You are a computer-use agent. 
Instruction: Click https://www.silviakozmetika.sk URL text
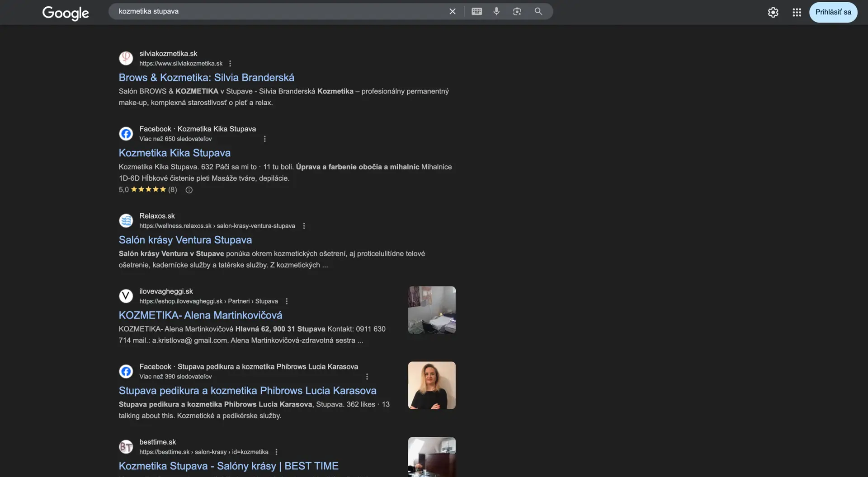click(181, 64)
